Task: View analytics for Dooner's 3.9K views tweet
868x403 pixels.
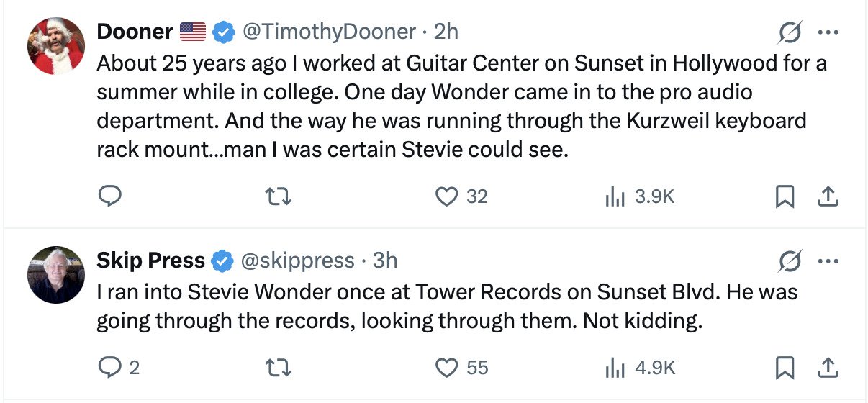Action: 615,196
